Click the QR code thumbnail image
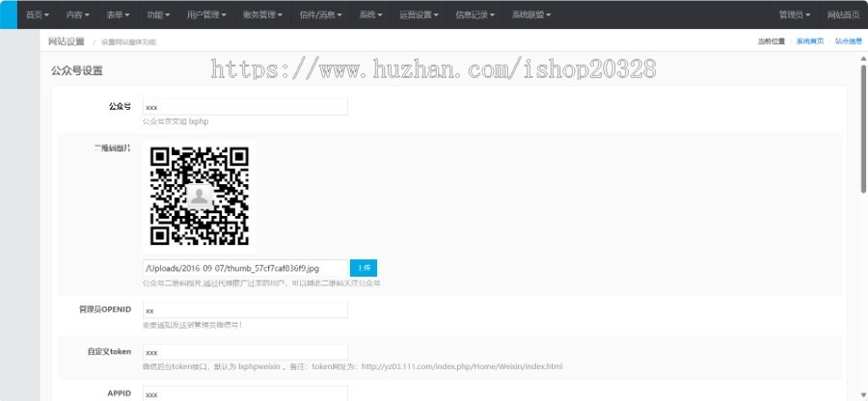This screenshot has width=868, height=401. click(x=200, y=196)
